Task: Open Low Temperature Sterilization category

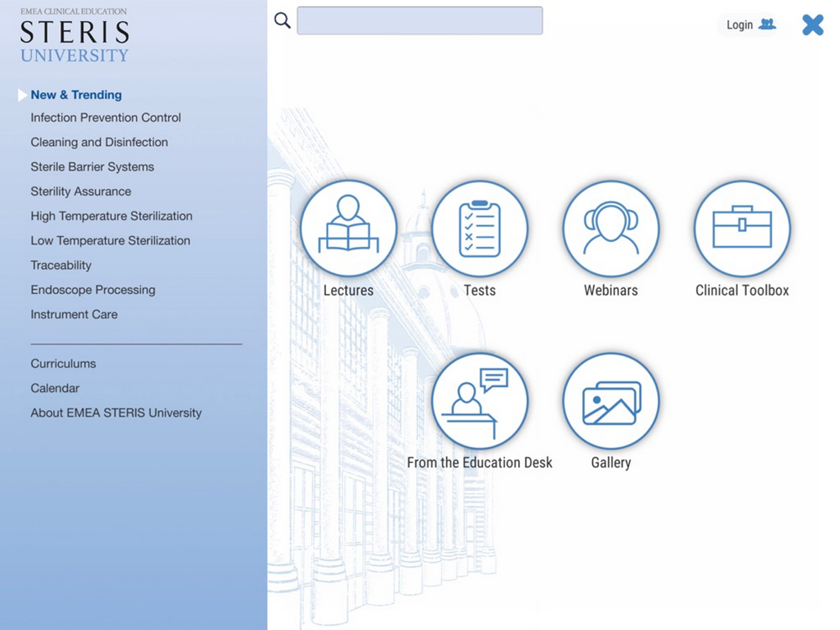Action: pos(110,240)
